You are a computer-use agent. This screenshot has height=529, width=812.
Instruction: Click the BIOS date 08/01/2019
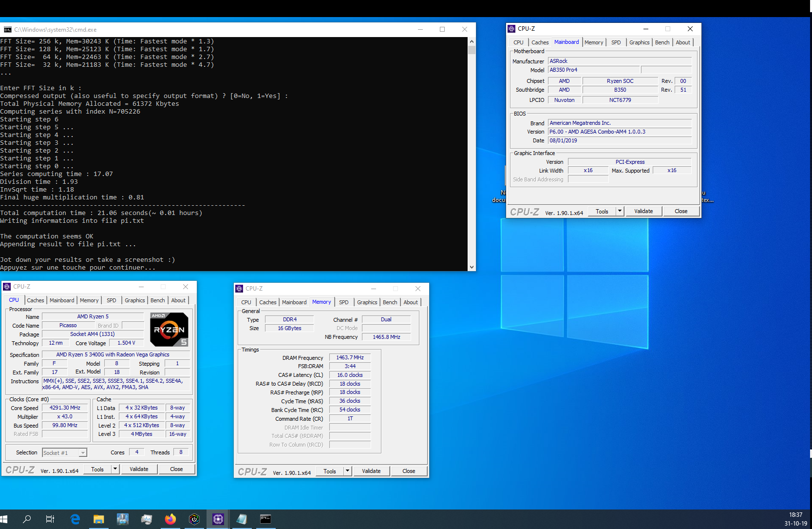coord(620,140)
